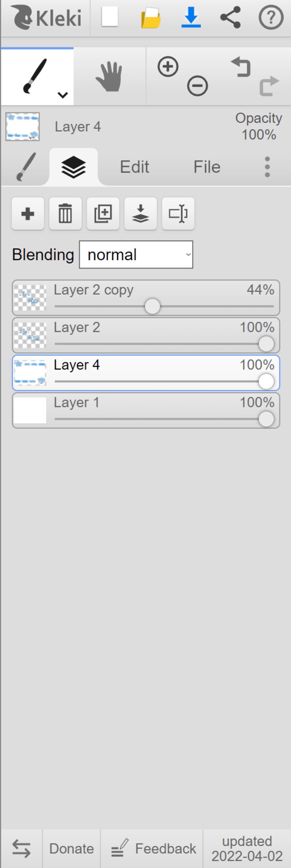The width and height of the screenshot is (291, 868).
Task: Duplicate the layer with the copy icon
Action: [x=103, y=214]
